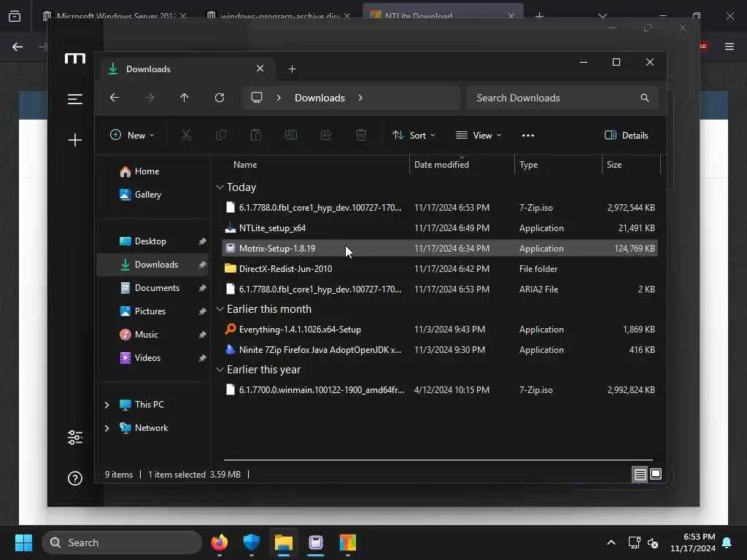The height and width of the screenshot is (560, 747).
Task: Click the PC icon in address bar
Action: (257, 98)
